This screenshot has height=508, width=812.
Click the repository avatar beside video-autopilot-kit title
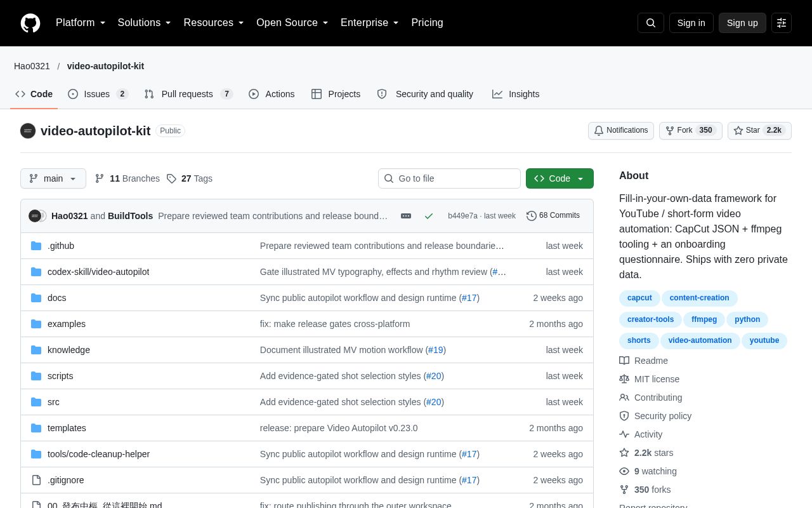[28, 131]
